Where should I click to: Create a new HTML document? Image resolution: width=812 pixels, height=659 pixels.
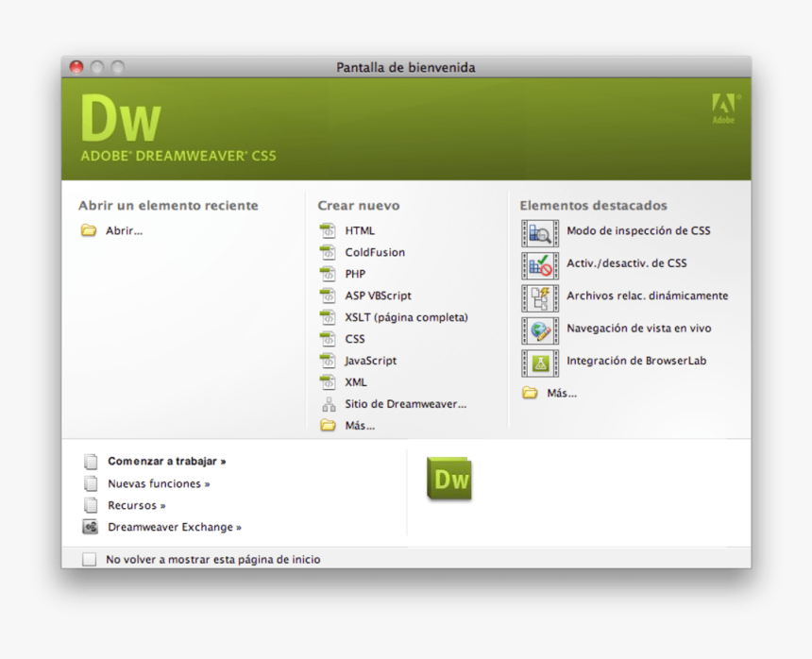[x=360, y=230]
